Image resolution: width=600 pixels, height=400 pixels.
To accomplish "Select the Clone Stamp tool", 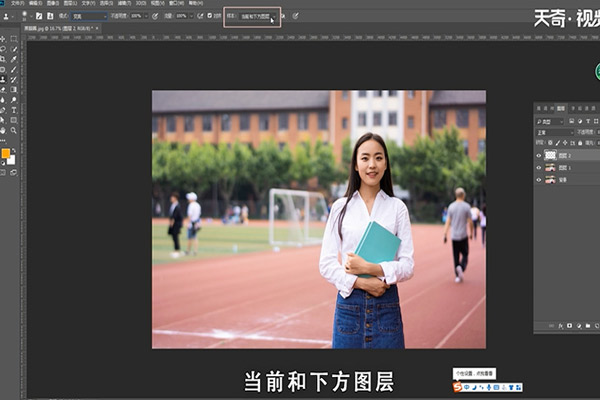I will click(x=3, y=79).
